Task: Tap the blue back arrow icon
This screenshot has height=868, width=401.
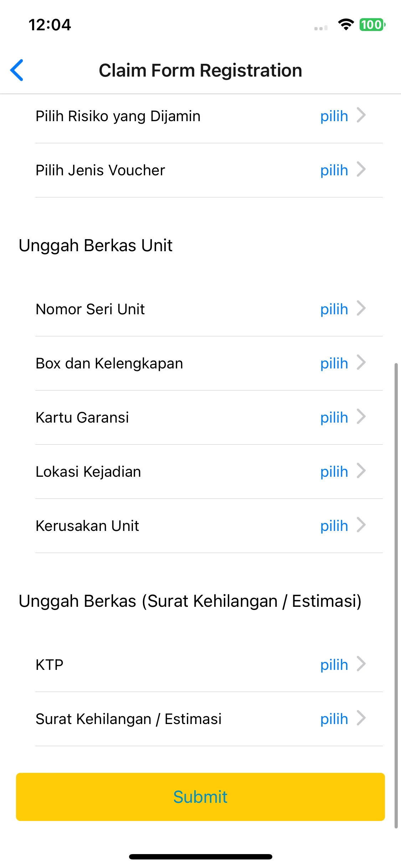Action: pos(17,70)
